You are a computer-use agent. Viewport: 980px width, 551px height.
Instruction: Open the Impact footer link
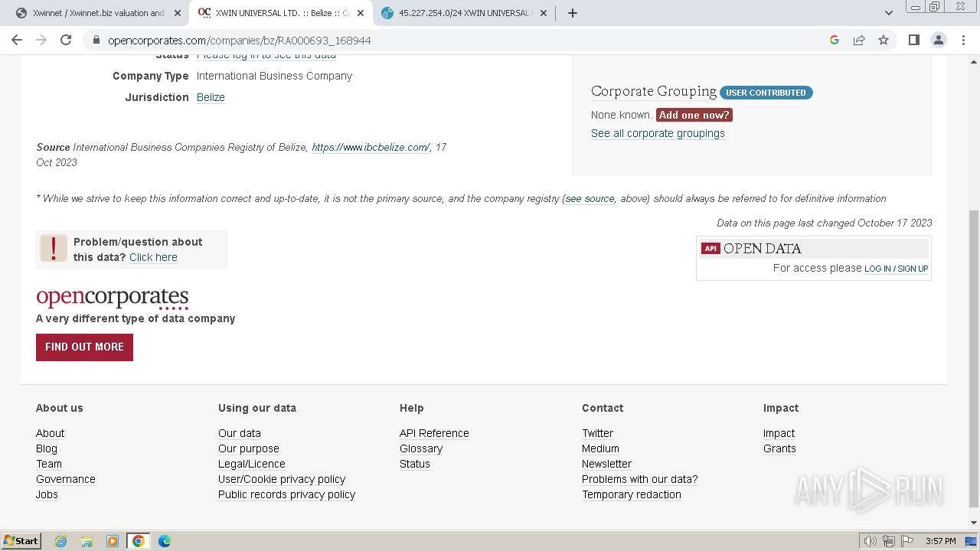779,433
